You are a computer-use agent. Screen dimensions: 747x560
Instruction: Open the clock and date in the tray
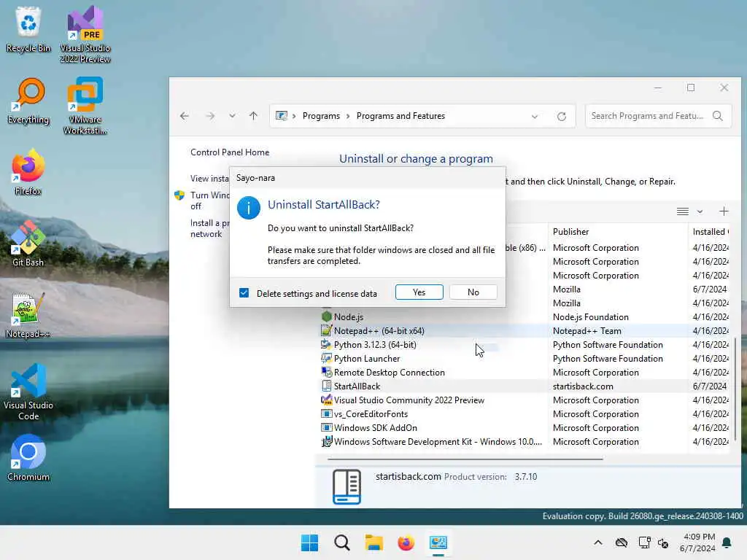697,542
